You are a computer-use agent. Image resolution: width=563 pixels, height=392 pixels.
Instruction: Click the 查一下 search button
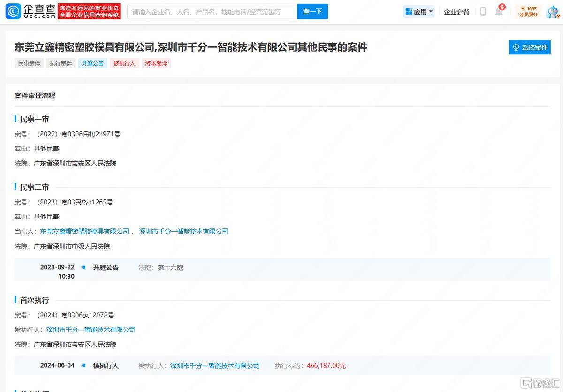312,12
